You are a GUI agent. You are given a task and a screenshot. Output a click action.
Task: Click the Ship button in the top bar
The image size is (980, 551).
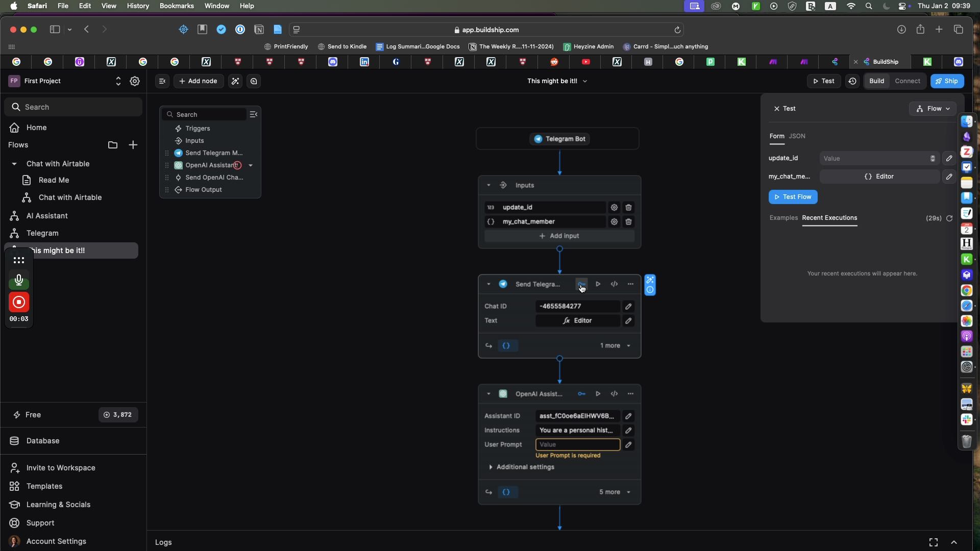click(x=947, y=81)
